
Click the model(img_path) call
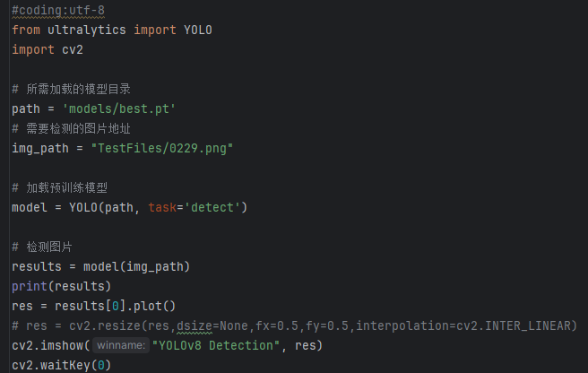pyautogui.click(x=136, y=266)
